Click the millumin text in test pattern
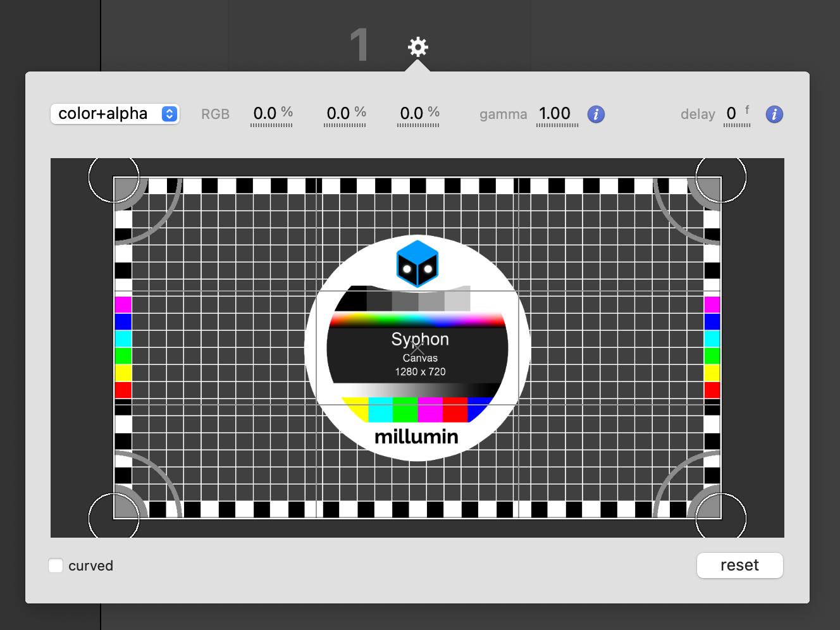840x630 pixels. (x=416, y=437)
